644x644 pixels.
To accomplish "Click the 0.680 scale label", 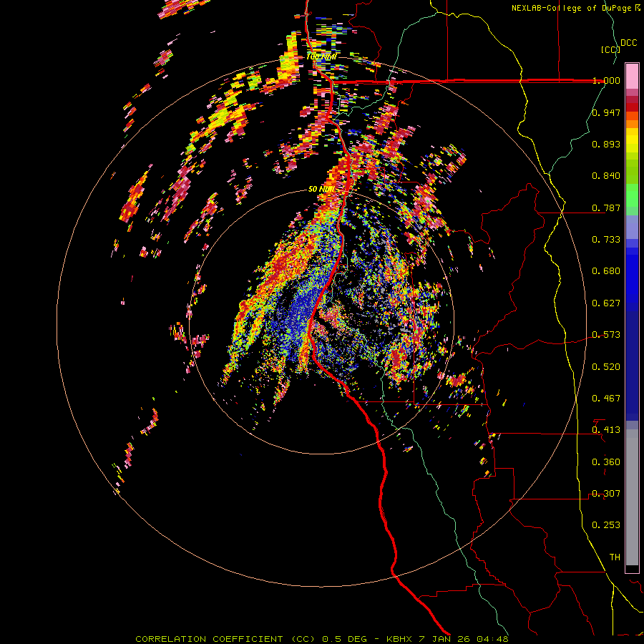I will (606, 271).
